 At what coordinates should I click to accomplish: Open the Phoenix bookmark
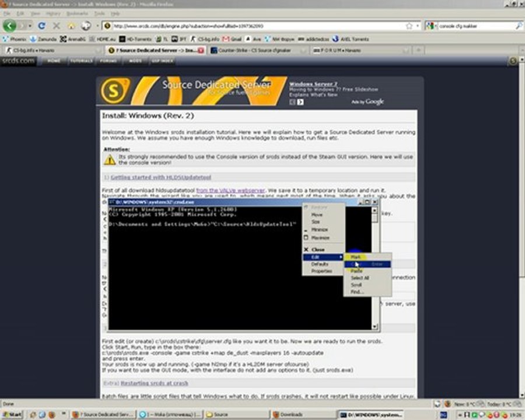pyautogui.click(x=15, y=39)
